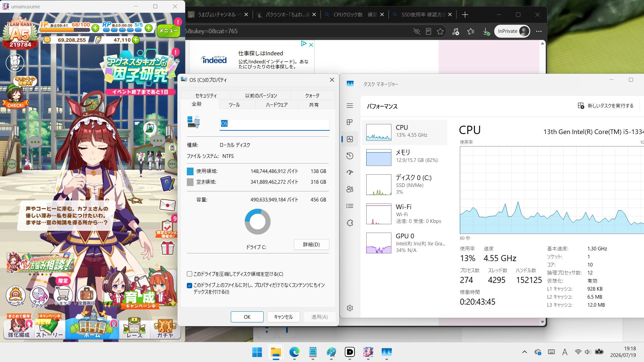
Task: Select the ディスク 0 (C:) performance item
Action: 405,185
